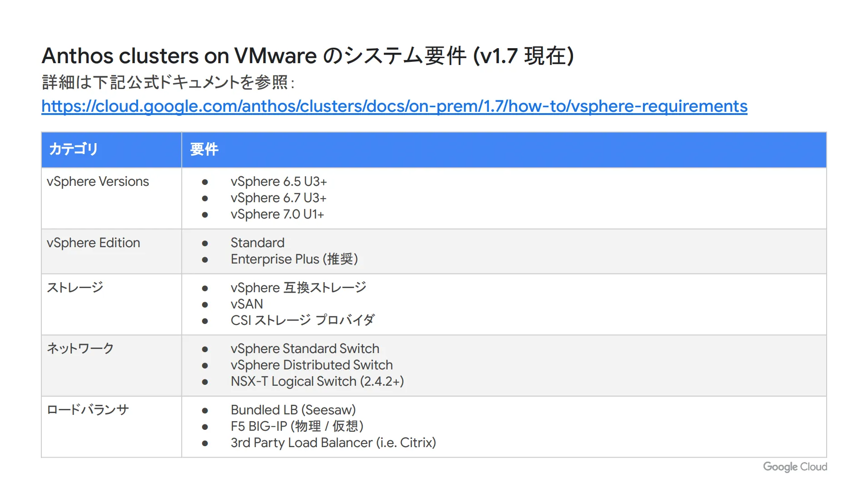The width and height of the screenshot is (868, 488).
Task: Click the 'vSphere Standard Switch' entry
Action: pyautogui.click(x=305, y=349)
